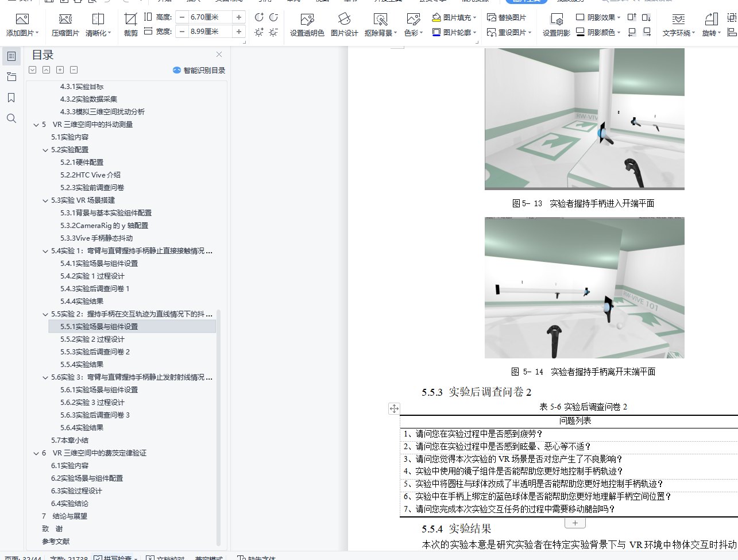The image size is (738, 560).
Task: Open the 文字环绕 text wrap tool
Action: pyautogui.click(x=678, y=25)
